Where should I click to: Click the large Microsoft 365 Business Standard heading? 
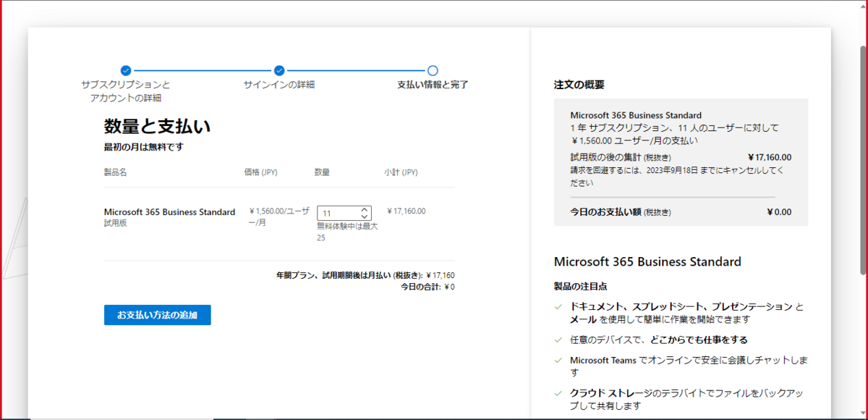click(647, 262)
